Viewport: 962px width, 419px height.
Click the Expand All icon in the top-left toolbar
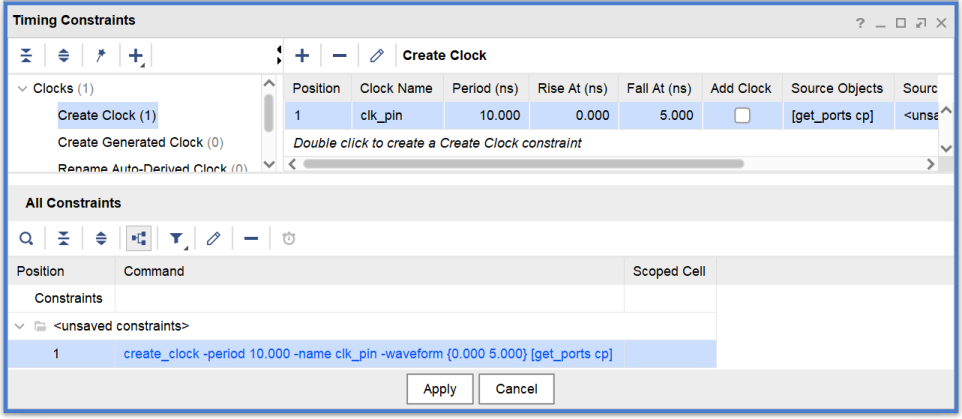[63, 56]
